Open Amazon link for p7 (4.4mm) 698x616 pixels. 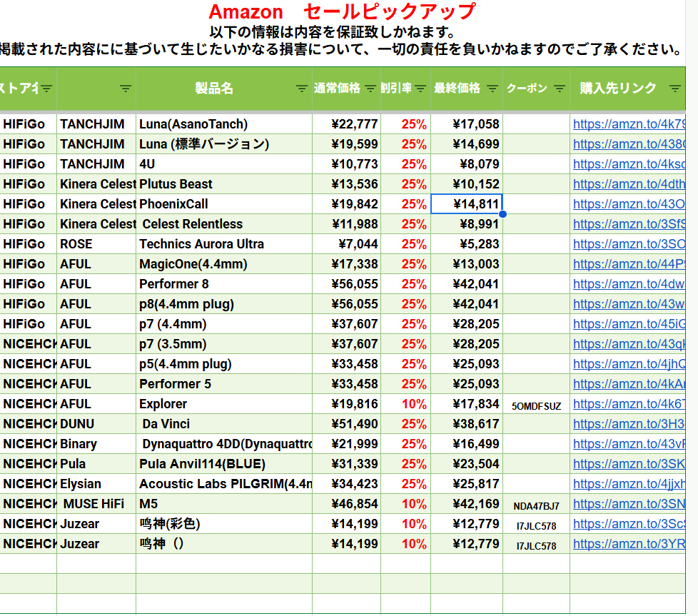pos(629,324)
